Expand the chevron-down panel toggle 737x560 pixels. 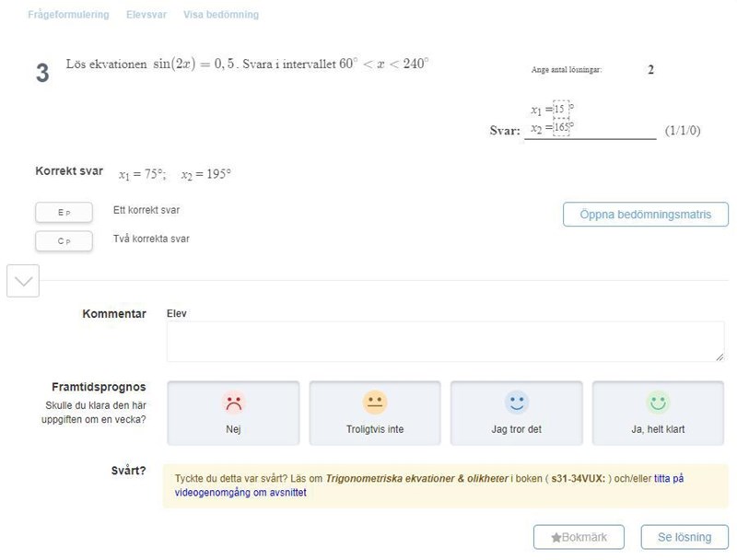click(x=23, y=281)
